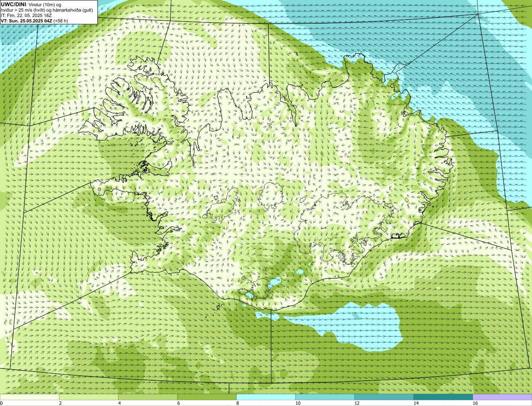
Task: Choose the 6–8 m/s darker green legend swatch
Action: pyautogui.click(x=207, y=397)
